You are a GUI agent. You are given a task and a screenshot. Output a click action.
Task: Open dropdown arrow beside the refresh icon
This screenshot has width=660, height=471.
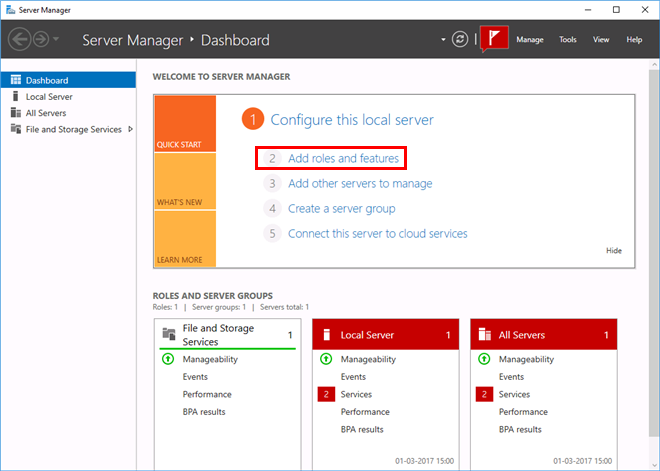pos(442,40)
